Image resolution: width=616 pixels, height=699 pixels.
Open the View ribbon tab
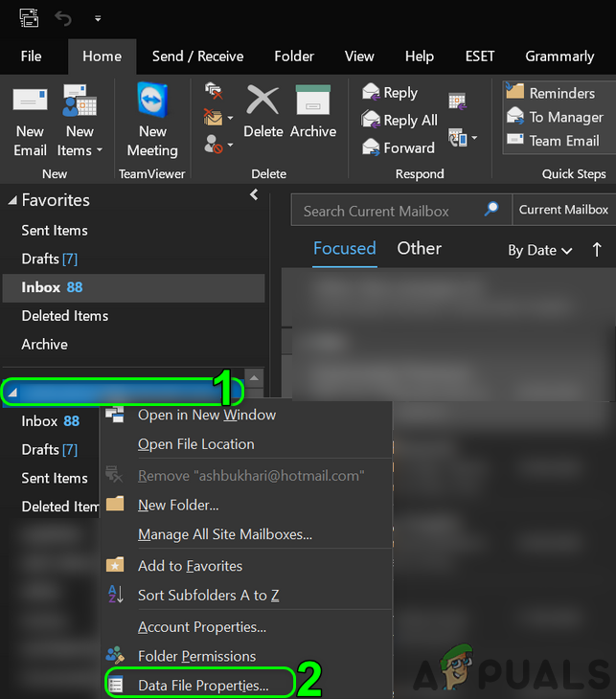359,56
